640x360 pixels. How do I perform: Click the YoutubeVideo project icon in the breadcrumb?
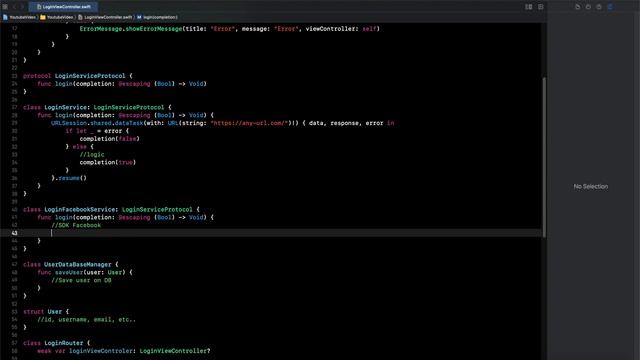[5, 17]
